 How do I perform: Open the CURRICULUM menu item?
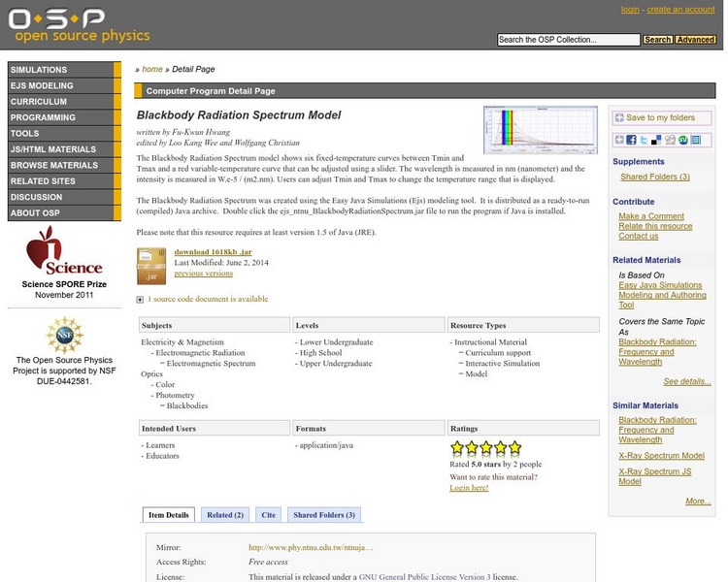[64, 102]
